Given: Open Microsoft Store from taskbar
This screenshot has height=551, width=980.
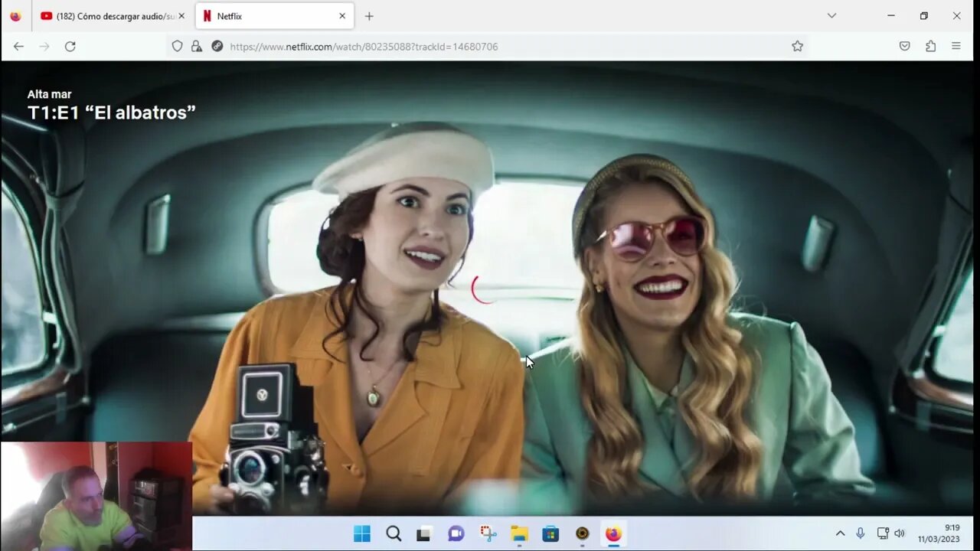Looking at the screenshot, I should click(x=550, y=533).
